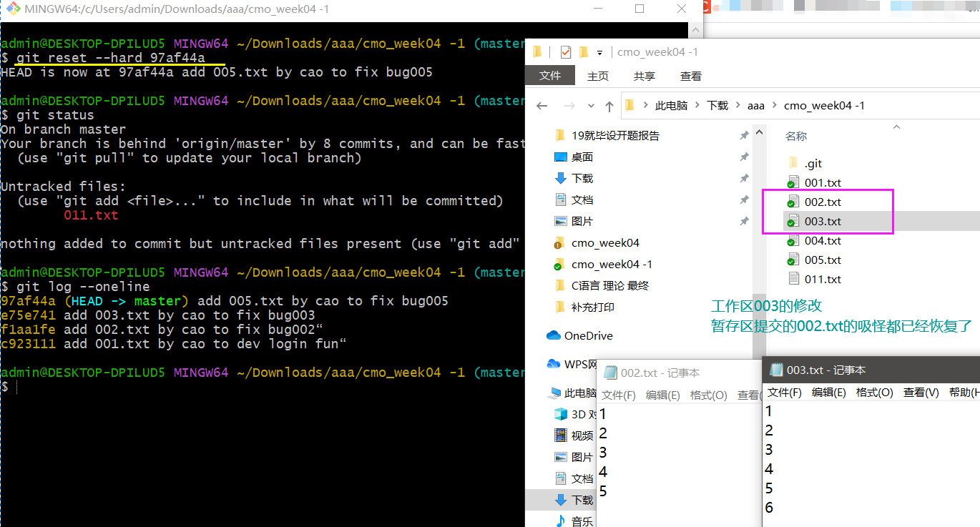Click the .git folder icon
This screenshot has height=527, width=980.
coord(793,163)
